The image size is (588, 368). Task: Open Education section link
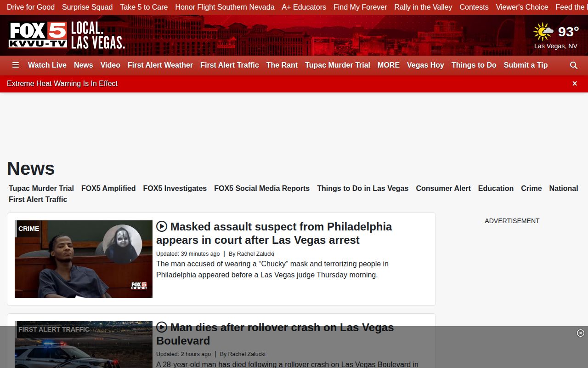pyautogui.click(x=496, y=188)
